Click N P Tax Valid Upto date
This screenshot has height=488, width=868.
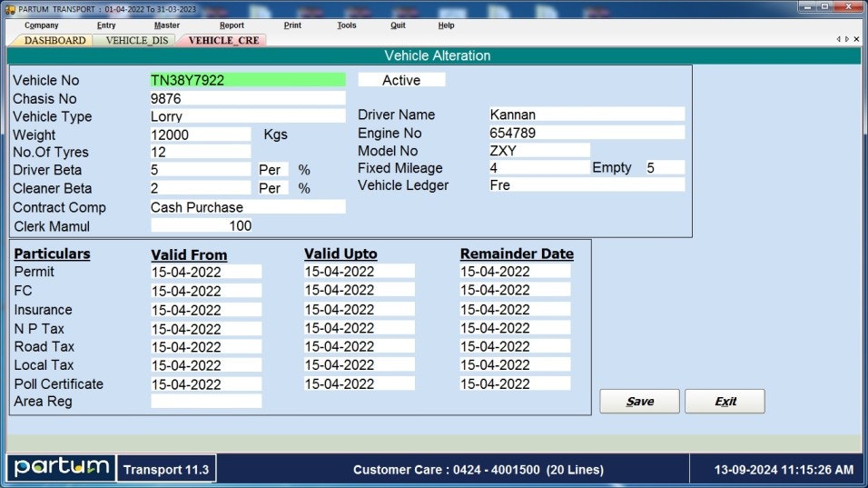pyautogui.click(x=360, y=328)
